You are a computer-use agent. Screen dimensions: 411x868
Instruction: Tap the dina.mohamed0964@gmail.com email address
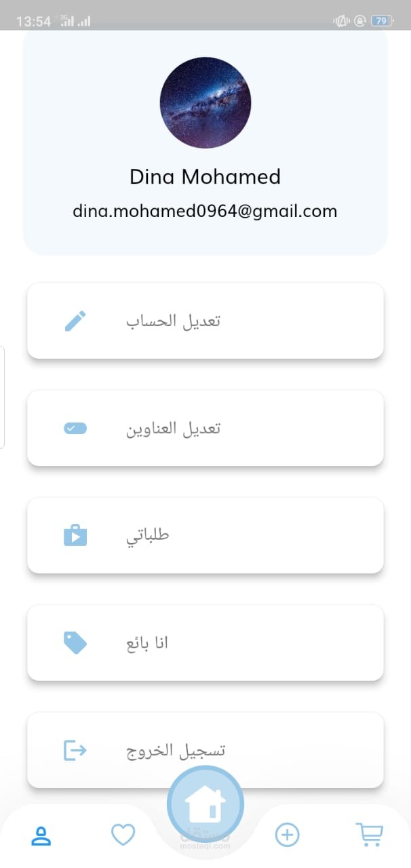click(x=206, y=211)
